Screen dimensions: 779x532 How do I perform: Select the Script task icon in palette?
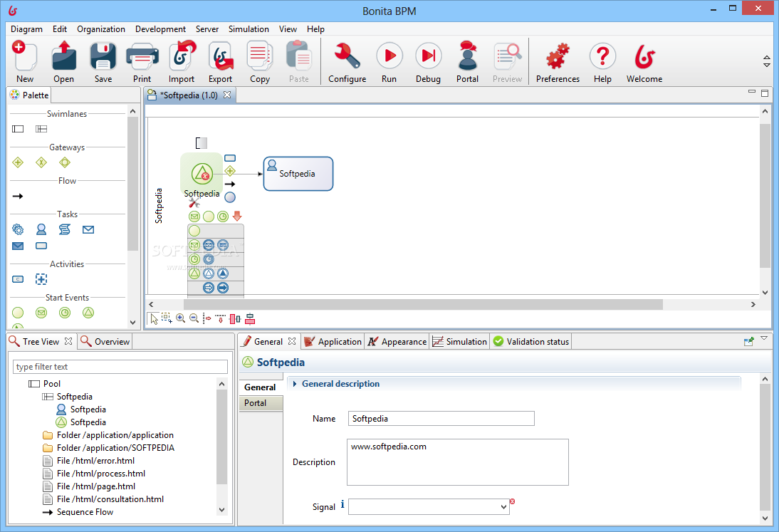tap(65, 229)
